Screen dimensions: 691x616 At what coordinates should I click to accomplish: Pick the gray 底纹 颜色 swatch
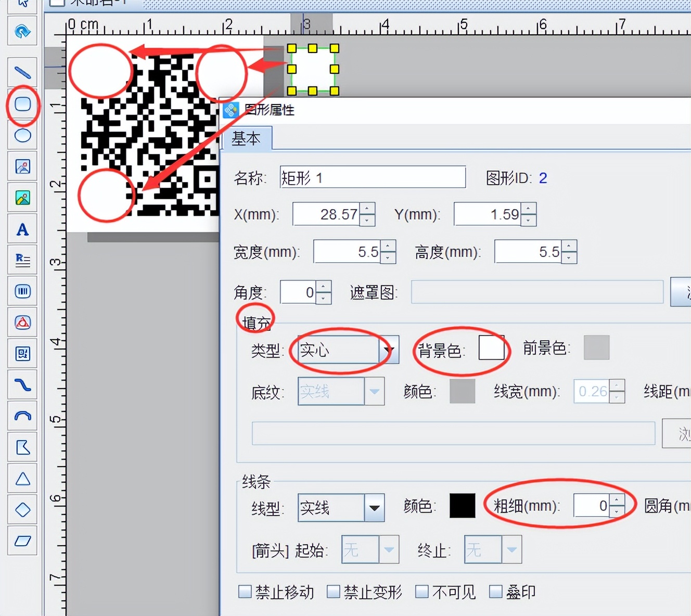(x=462, y=391)
